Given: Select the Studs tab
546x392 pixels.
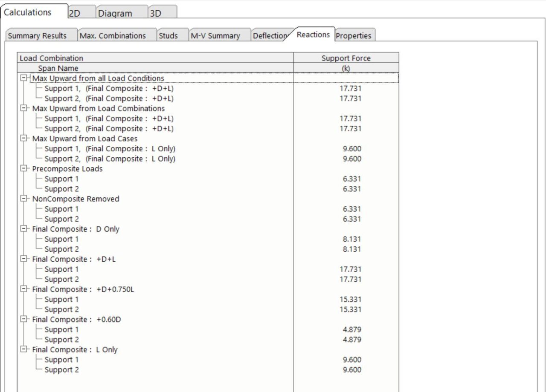Looking at the screenshot, I should (x=168, y=36).
